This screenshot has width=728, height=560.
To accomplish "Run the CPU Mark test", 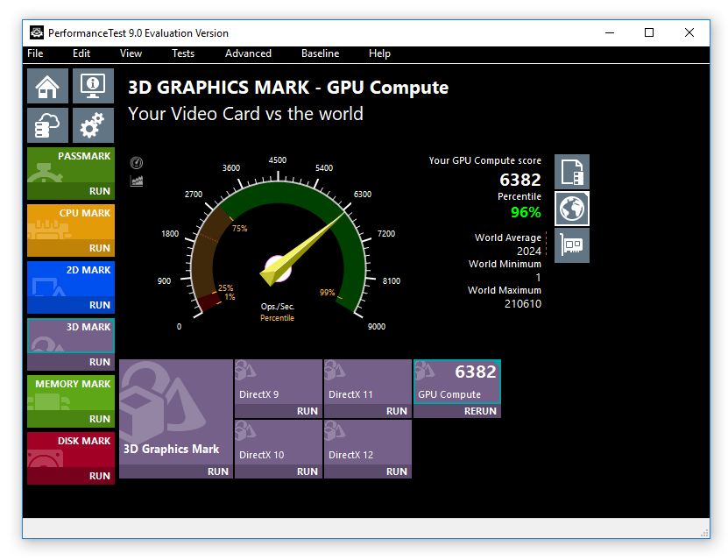I will tap(99, 248).
